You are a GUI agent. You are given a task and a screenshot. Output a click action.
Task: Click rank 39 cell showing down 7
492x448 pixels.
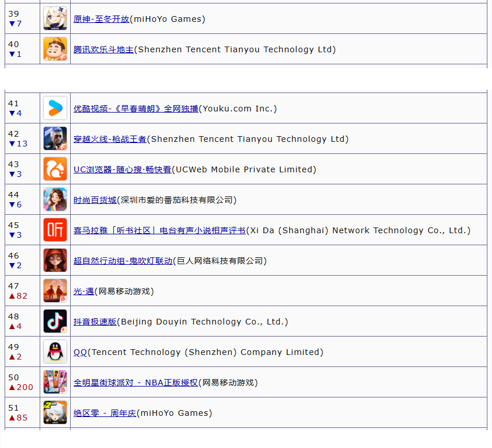(x=22, y=18)
